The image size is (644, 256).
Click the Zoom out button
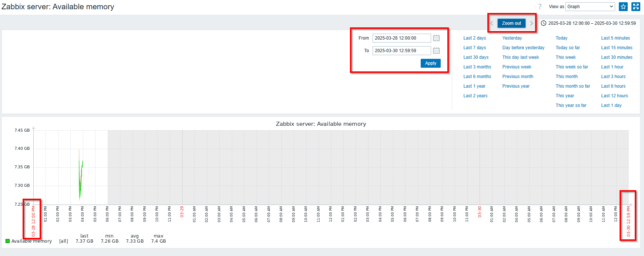point(511,23)
